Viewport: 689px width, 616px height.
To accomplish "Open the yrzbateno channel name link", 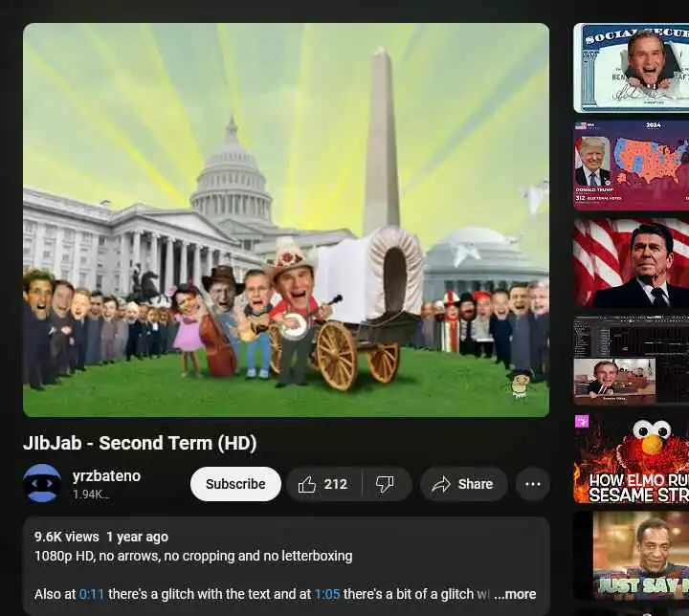I will pos(106,475).
